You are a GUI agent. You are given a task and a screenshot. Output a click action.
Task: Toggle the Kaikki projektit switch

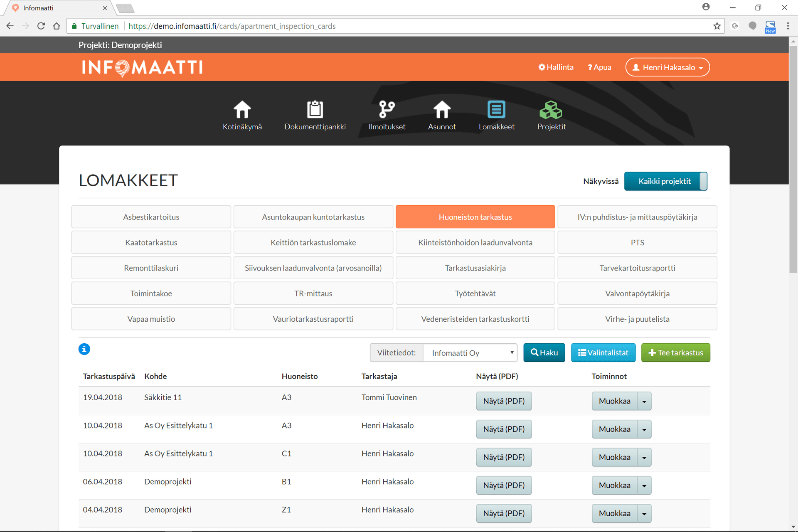pos(665,181)
